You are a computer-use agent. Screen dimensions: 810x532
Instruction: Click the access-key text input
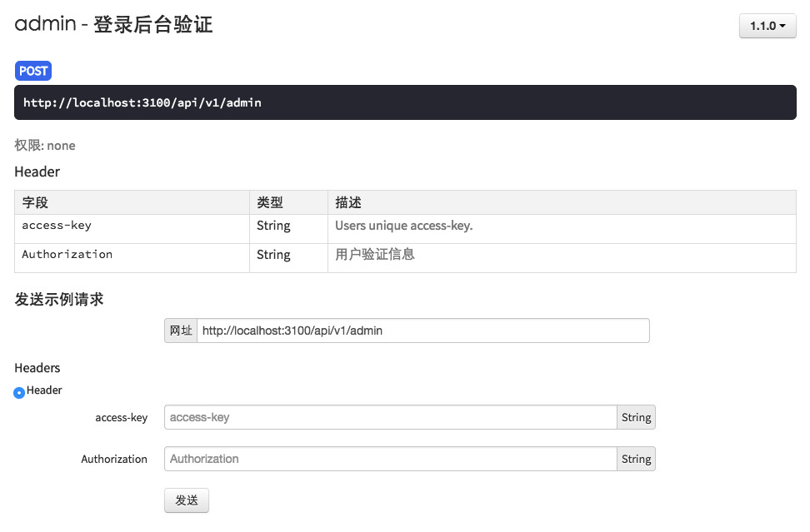click(390, 417)
